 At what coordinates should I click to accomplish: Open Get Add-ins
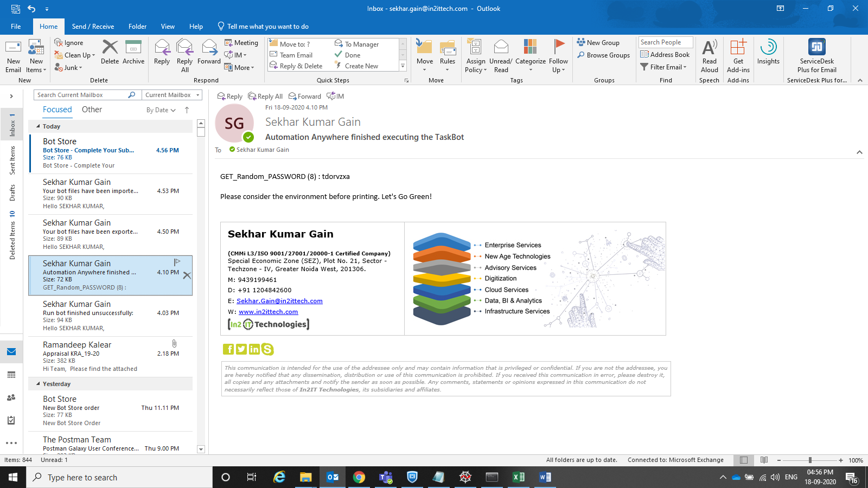(x=738, y=56)
